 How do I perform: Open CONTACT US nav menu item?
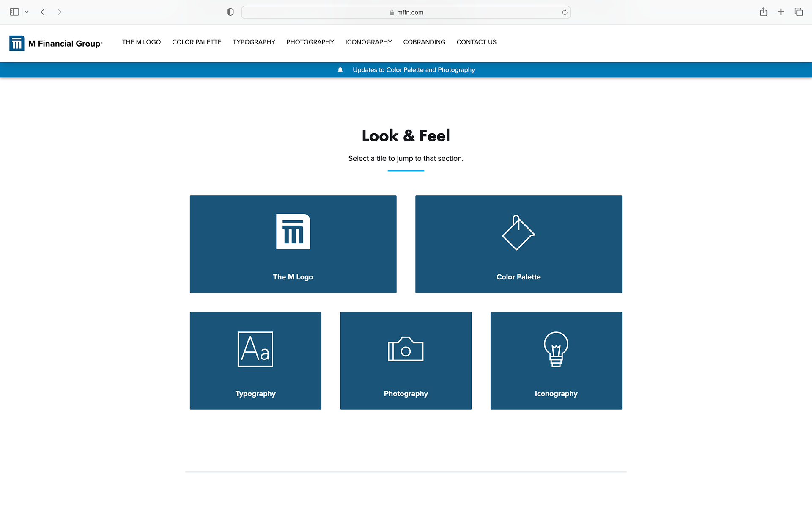coord(476,42)
